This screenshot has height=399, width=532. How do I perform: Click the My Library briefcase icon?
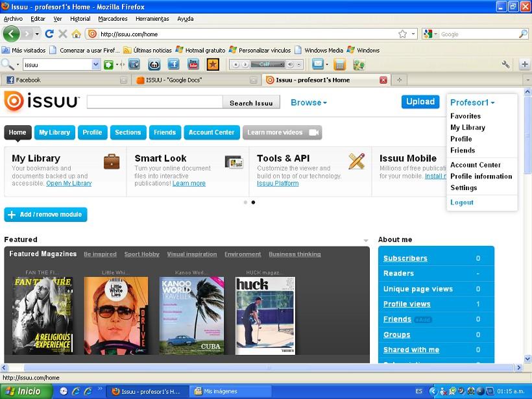pyautogui.click(x=112, y=162)
